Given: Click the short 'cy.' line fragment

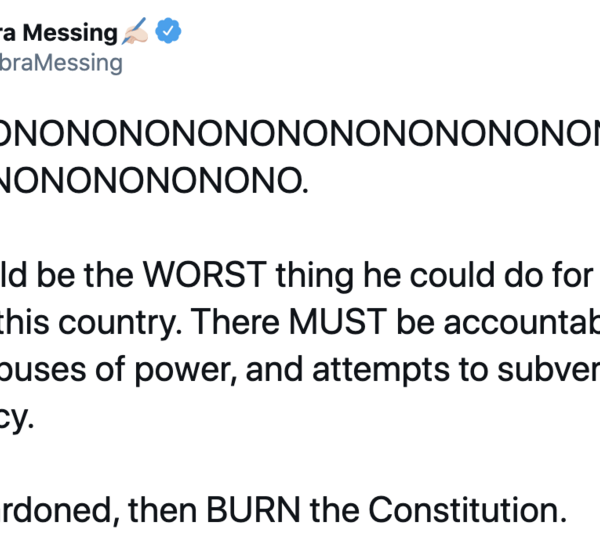Looking at the screenshot, I should pyautogui.click(x=17, y=416).
